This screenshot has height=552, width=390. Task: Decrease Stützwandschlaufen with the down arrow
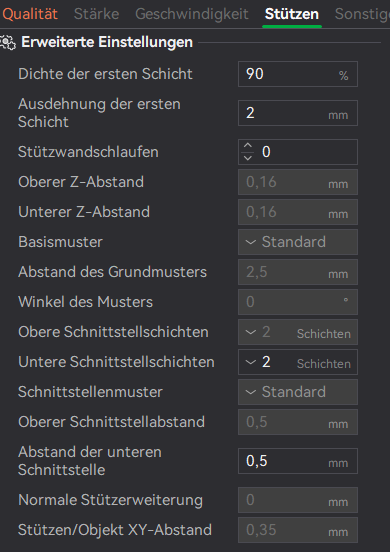(x=248, y=158)
